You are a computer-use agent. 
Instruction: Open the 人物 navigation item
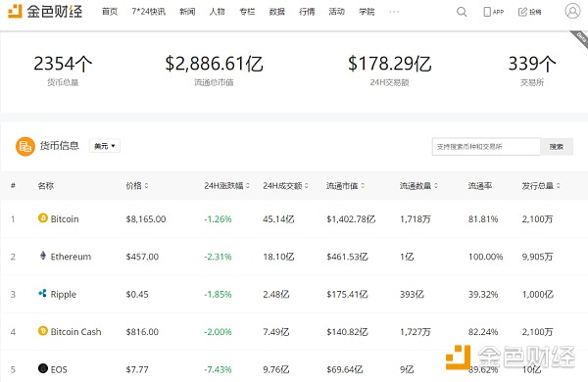[218, 12]
